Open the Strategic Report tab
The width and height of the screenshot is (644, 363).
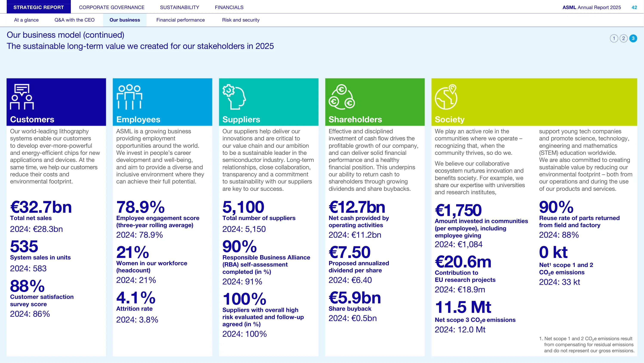pos(39,7)
